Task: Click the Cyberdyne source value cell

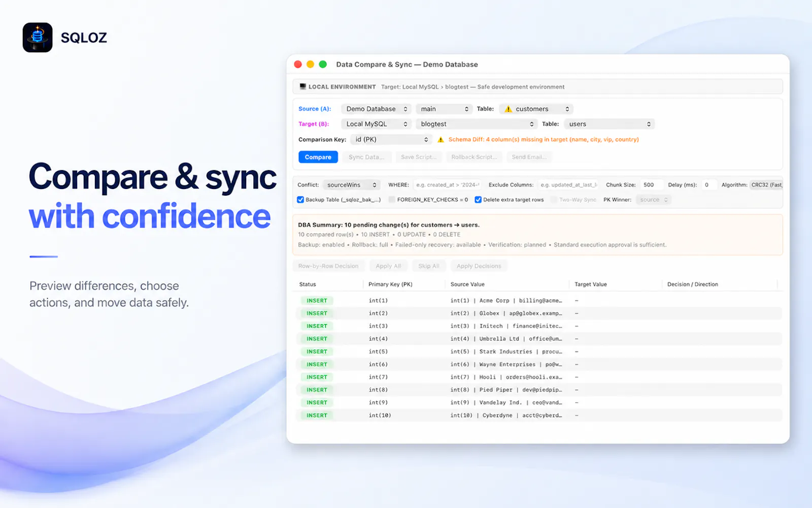Action: (506, 415)
